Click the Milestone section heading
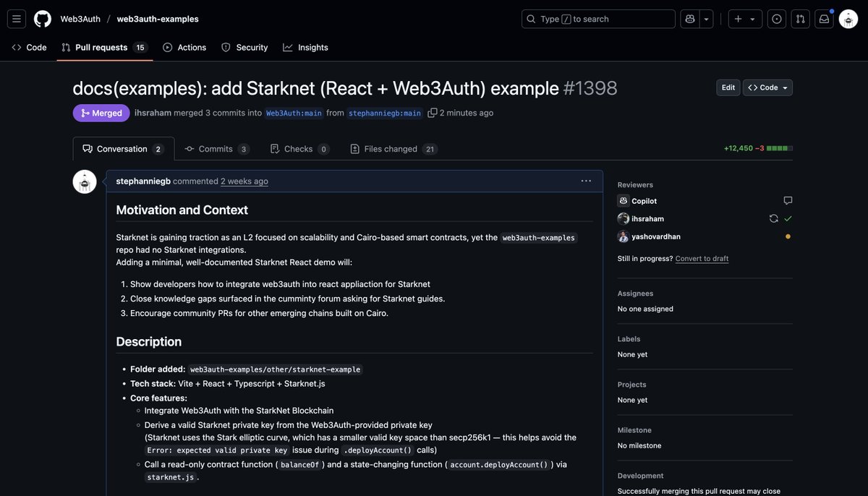 pyautogui.click(x=634, y=430)
